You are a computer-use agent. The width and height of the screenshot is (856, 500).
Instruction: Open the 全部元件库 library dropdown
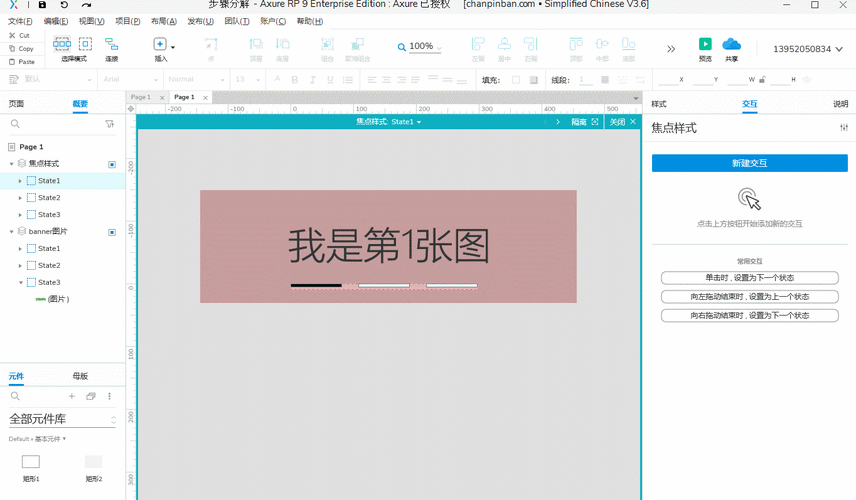[x=62, y=419]
